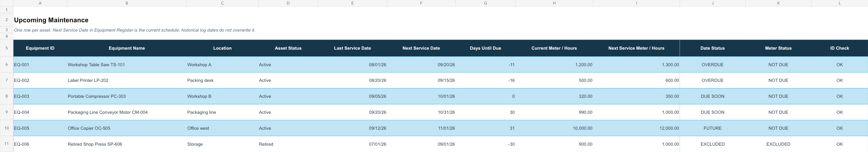Click next service date 09/15/26
868x152 pixels.
coord(421,80)
